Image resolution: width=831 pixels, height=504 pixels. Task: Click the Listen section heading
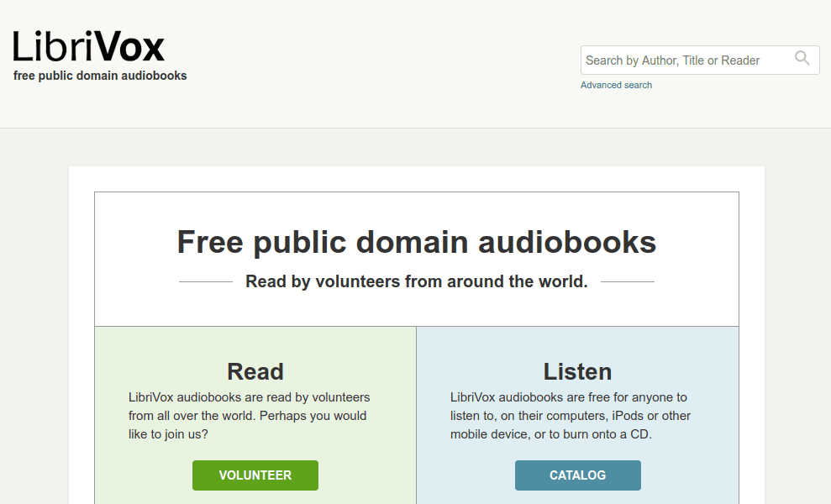click(577, 371)
